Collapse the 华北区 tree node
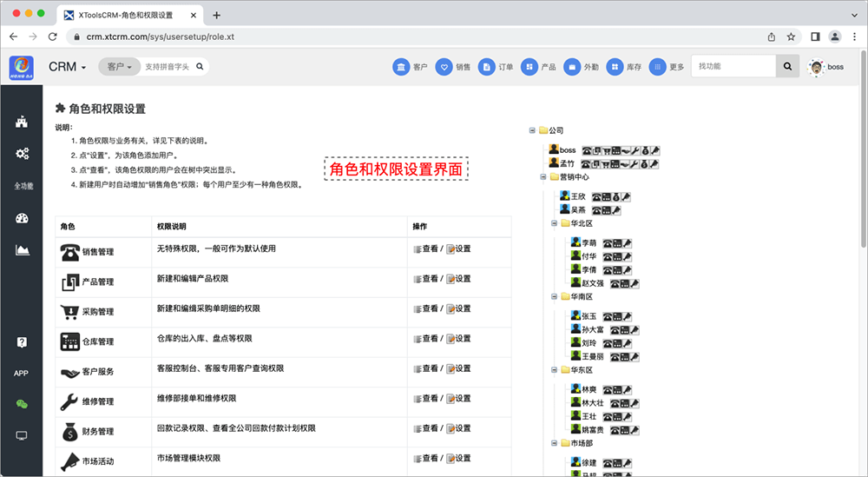868x477 pixels. (554, 223)
